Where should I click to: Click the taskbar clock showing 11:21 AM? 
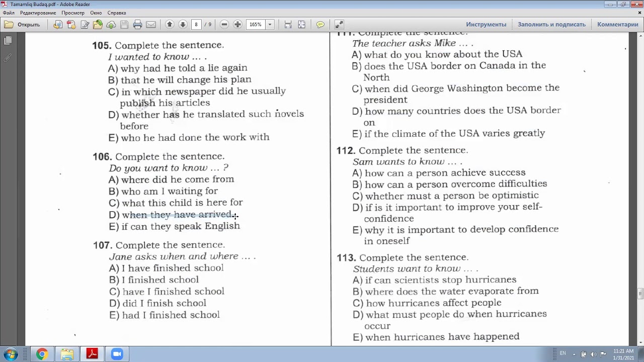[623, 354]
